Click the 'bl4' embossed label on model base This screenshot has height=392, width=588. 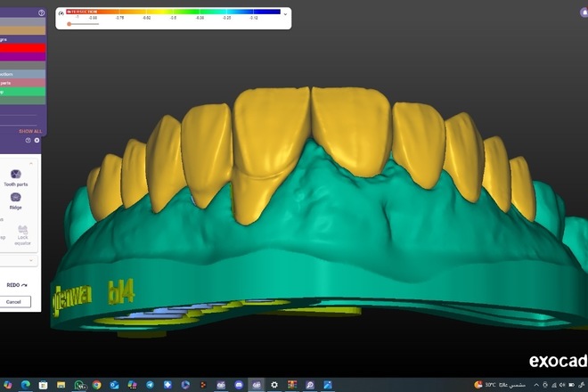(x=121, y=291)
